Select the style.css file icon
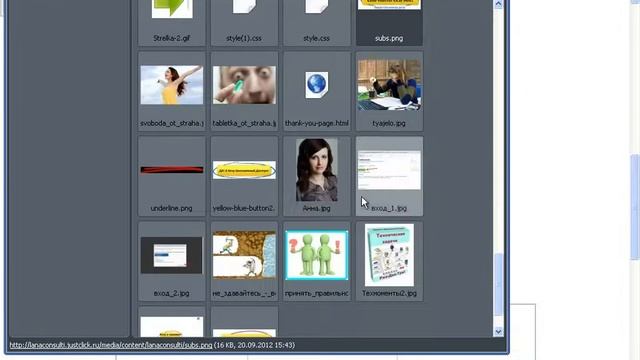The image size is (640, 360). click(x=317, y=7)
